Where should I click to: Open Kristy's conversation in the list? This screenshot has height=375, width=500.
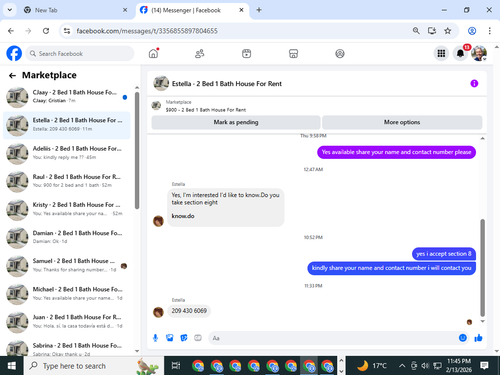(67, 209)
